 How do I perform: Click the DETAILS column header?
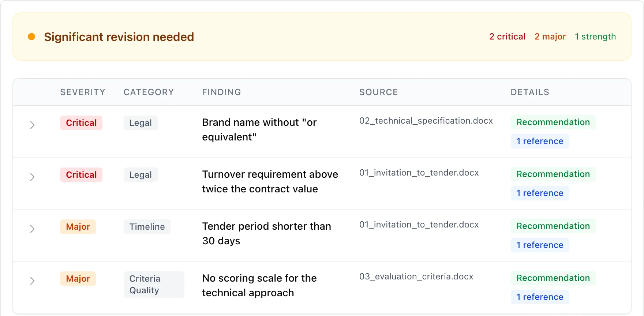pyautogui.click(x=530, y=92)
